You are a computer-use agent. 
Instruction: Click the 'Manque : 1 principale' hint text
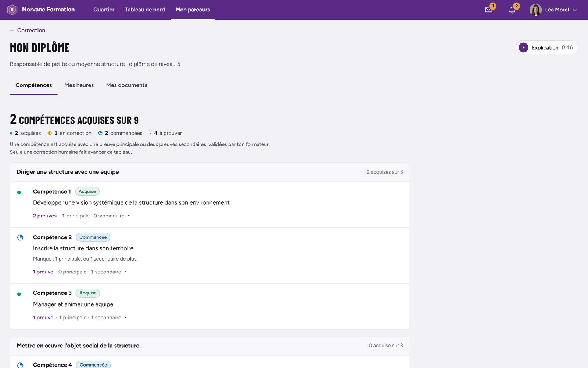[85, 259]
